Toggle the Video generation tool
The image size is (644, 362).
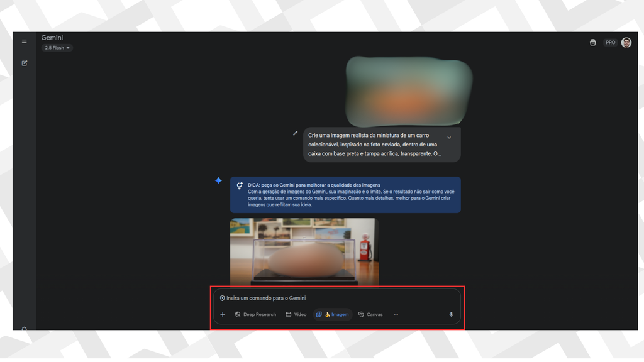click(x=296, y=314)
